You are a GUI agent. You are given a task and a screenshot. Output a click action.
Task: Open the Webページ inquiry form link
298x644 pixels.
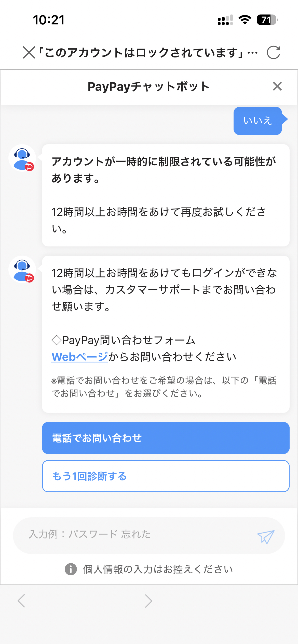(x=80, y=357)
